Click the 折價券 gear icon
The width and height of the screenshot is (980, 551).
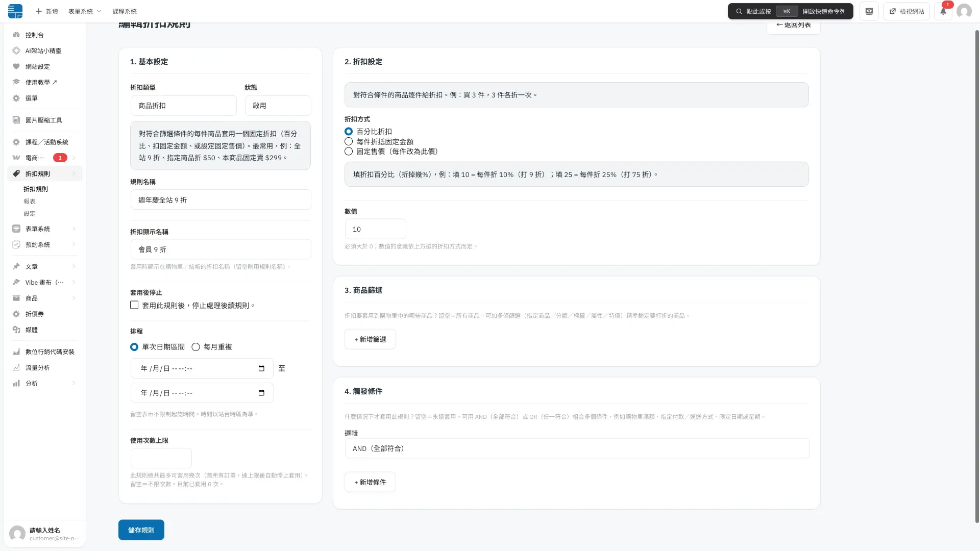click(16, 314)
